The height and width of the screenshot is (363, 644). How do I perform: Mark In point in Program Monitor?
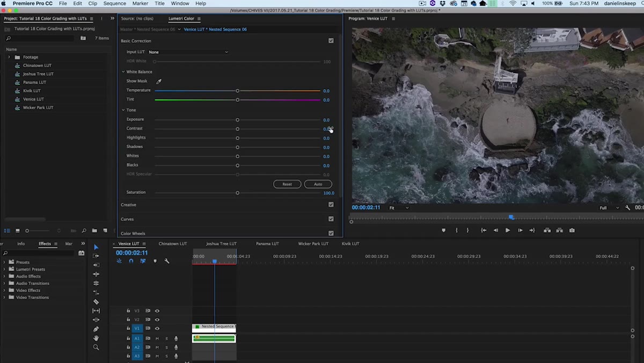[457, 230]
